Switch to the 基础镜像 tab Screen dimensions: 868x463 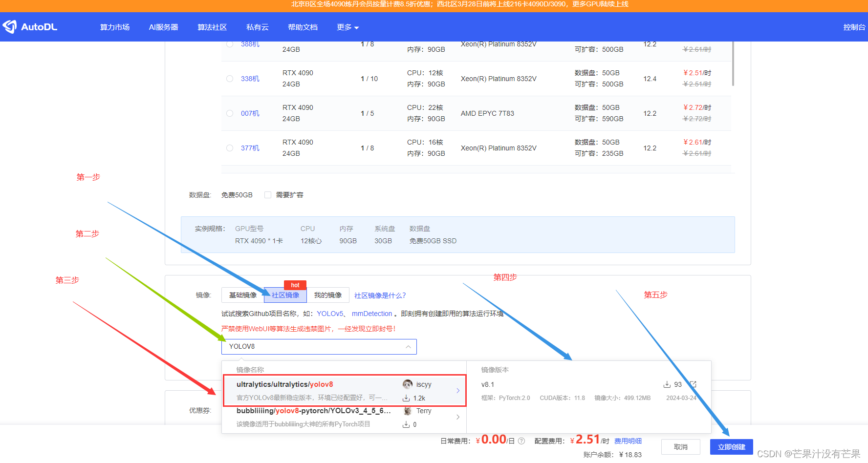click(x=243, y=295)
